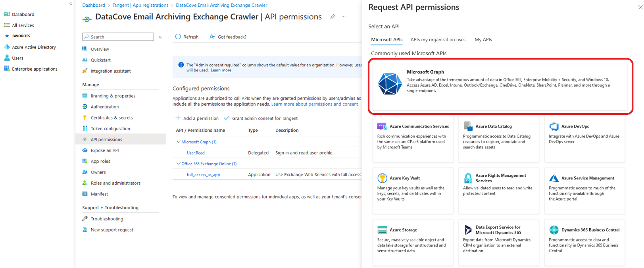Open the full_access_as_app permission
This screenshot has width=644, height=268.
tap(203, 175)
